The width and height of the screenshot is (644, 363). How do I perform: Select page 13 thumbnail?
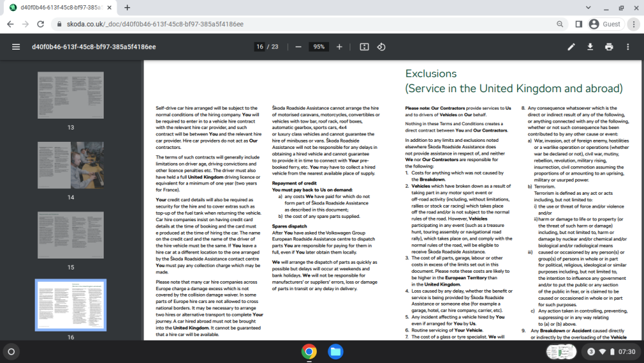pyautogui.click(x=71, y=95)
